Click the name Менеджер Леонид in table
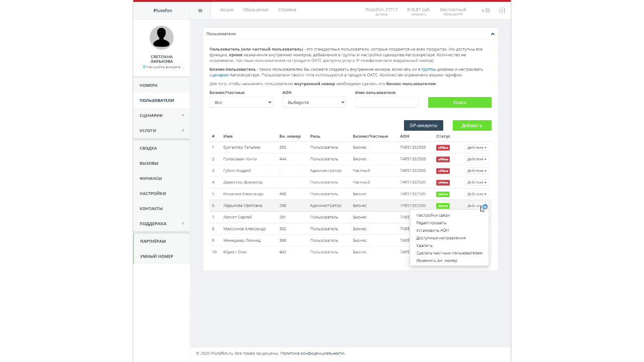The image size is (644, 362). coord(242,240)
